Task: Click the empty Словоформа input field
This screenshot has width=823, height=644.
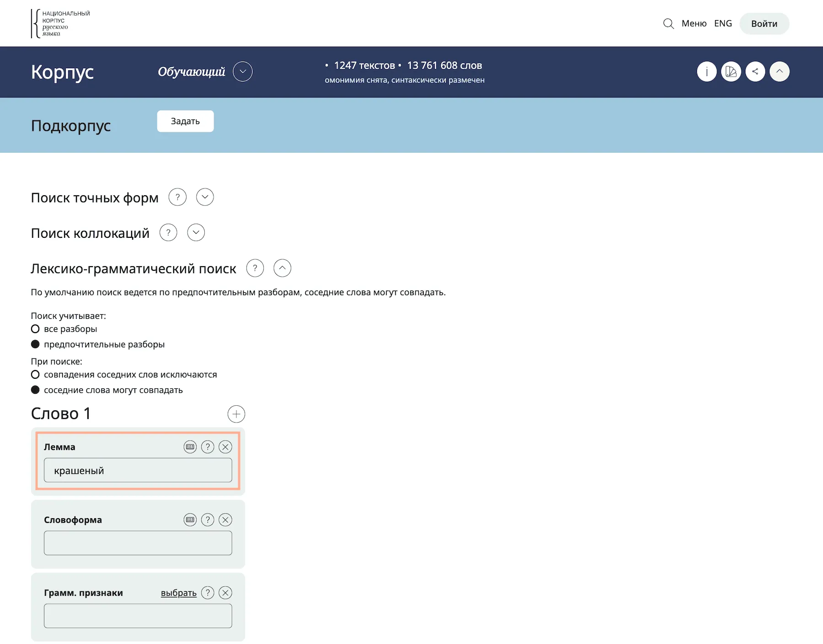Action: (138, 543)
